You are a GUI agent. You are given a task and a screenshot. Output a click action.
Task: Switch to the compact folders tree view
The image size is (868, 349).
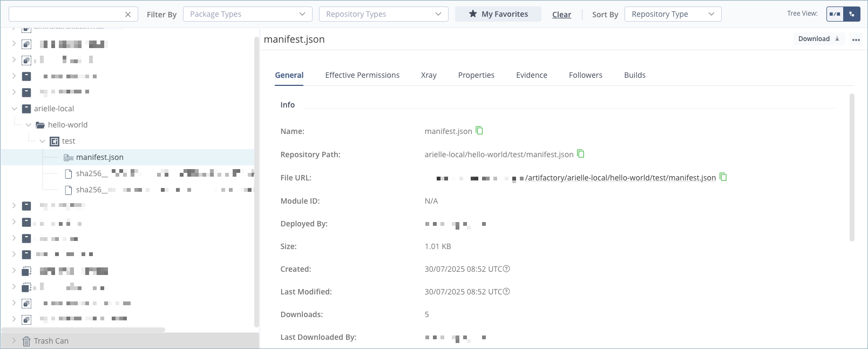(x=835, y=14)
